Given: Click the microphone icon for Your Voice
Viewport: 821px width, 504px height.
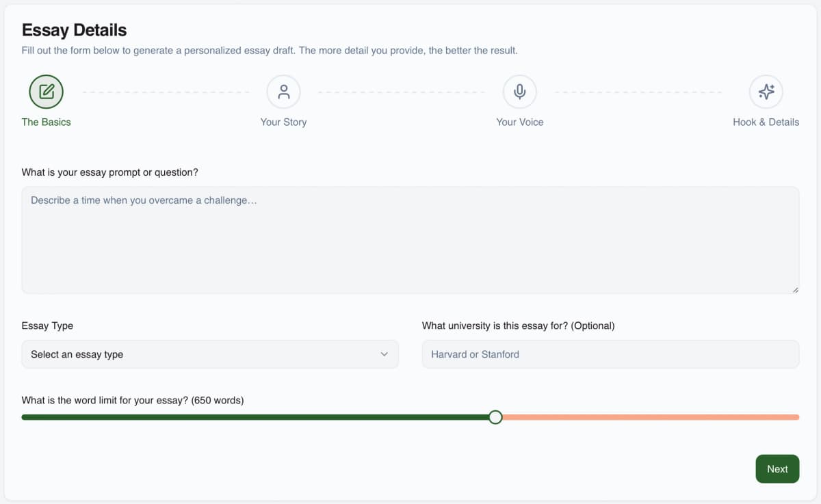Looking at the screenshot, I should 520,92.
